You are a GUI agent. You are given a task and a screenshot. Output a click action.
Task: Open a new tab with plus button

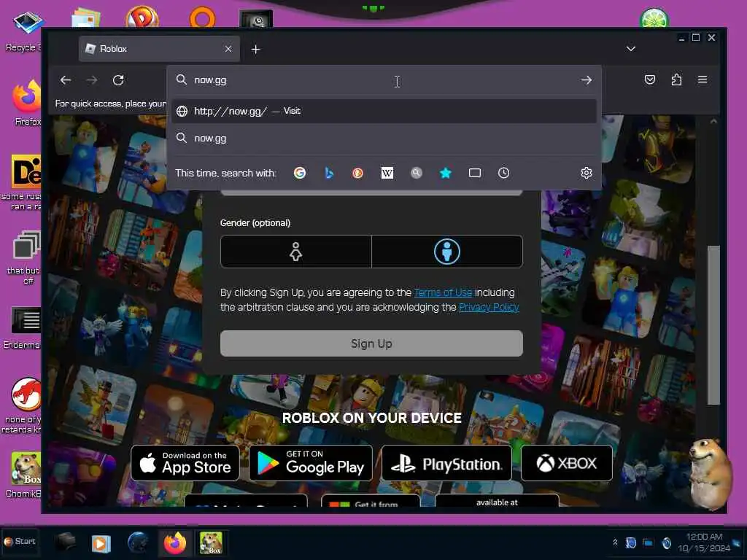click(256, 49)
